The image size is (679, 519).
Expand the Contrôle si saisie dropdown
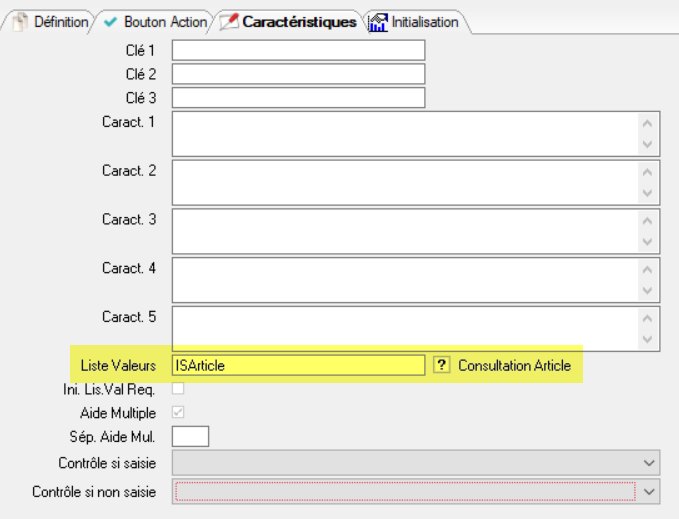coord(650,462)
